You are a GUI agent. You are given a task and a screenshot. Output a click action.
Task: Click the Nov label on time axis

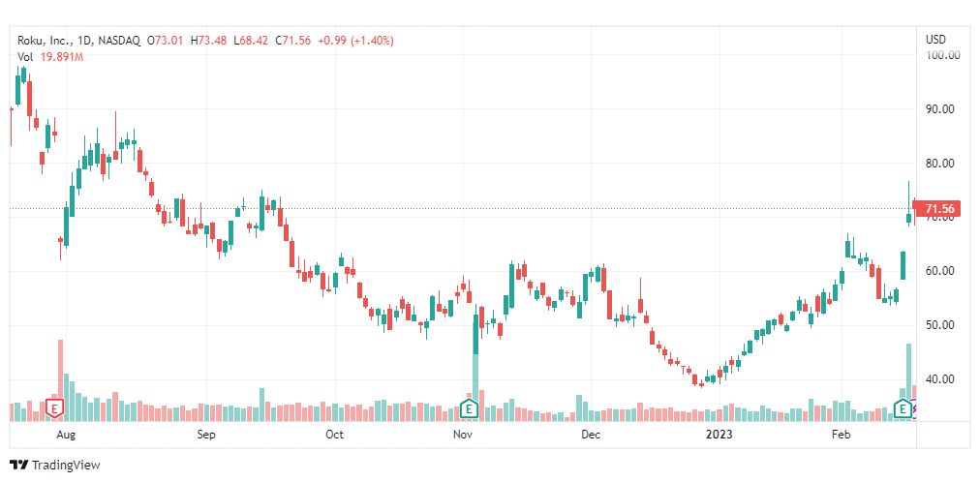pos(463,434)
